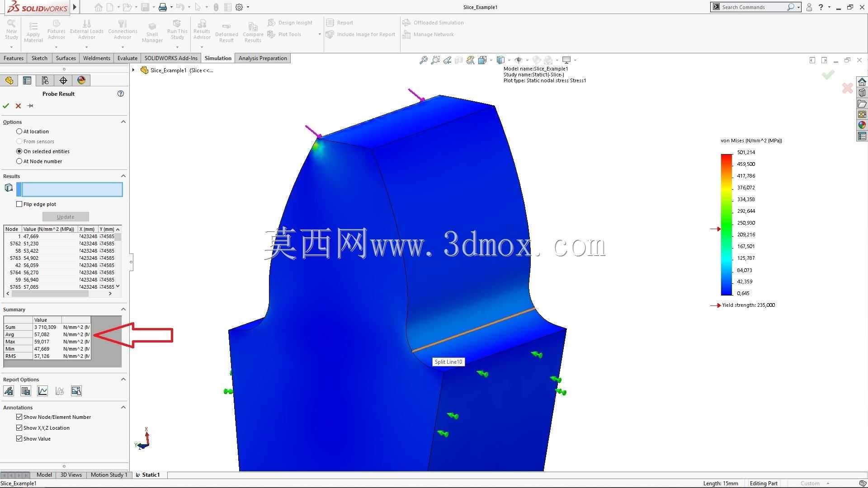Open the FeatureManager design tree tab icon
The image size is (868, 488).
point(9,80)
